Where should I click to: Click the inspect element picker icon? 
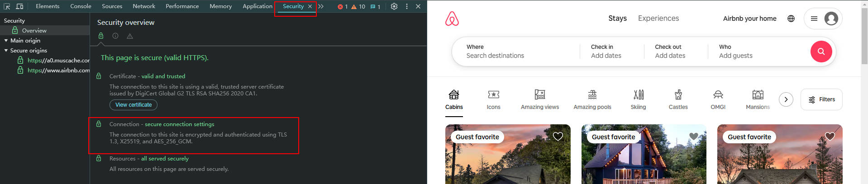(7, 6)
